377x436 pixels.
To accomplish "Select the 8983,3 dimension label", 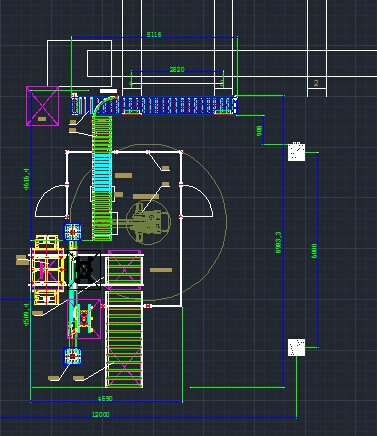I will point(279,243).
